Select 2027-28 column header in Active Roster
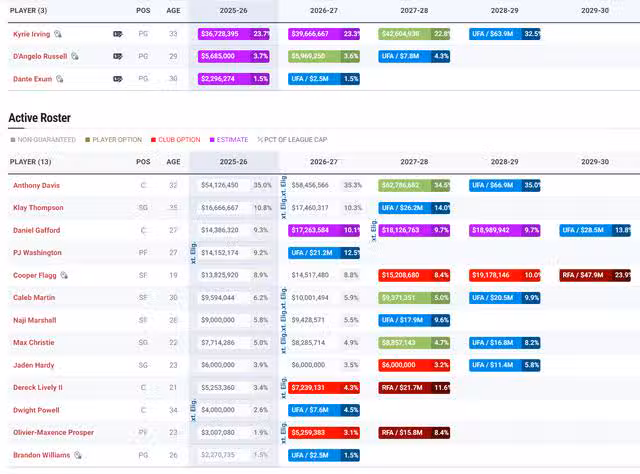Screen dimensions: 640x474 pyautogui.click(x=414, y=162)
